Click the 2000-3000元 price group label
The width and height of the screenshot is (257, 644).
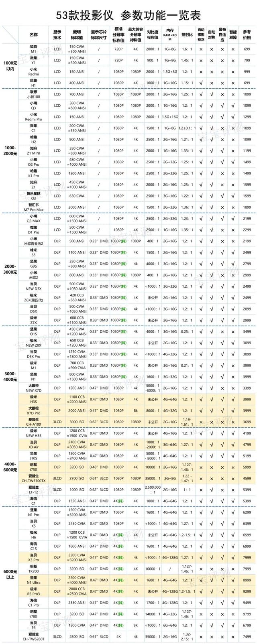[x=10, y=269]
